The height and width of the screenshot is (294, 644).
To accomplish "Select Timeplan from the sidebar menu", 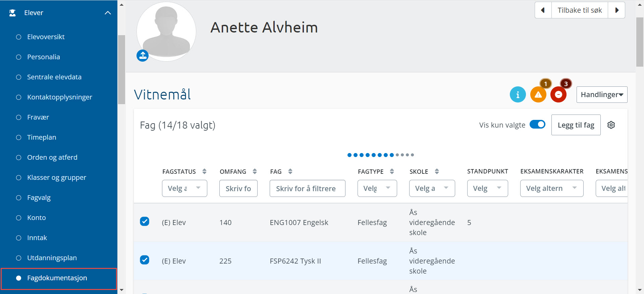I will pos(42,137).
